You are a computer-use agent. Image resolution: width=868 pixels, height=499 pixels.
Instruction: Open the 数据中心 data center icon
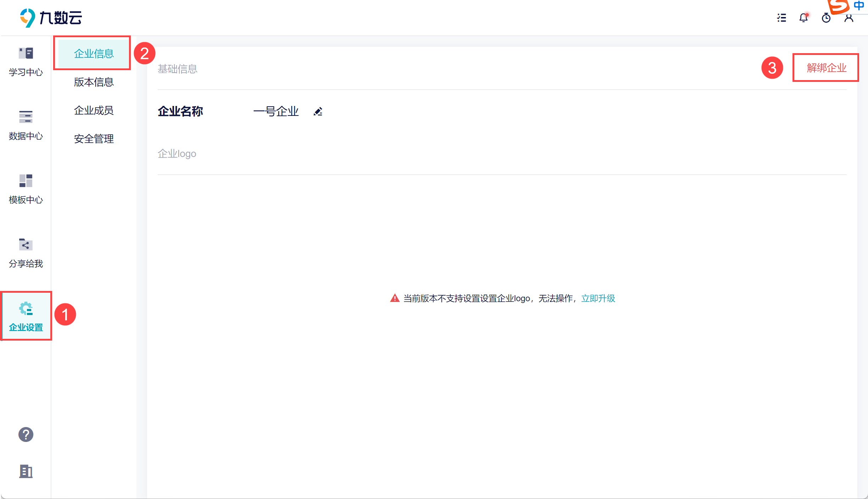26,117
